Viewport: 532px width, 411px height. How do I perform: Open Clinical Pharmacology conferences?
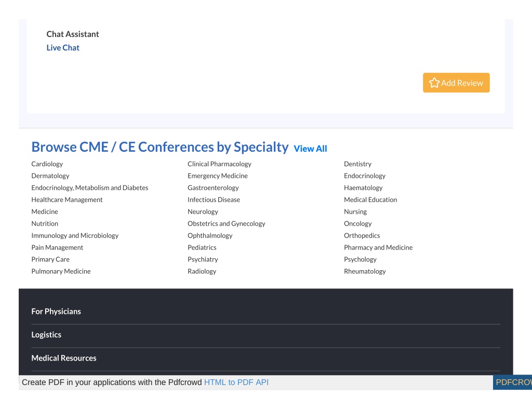coord(220,164)
